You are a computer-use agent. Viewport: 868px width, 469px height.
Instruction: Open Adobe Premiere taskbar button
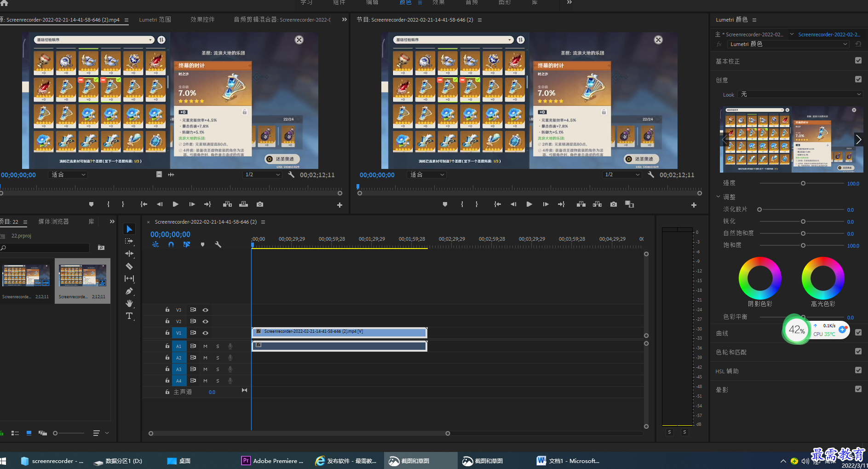(x=272, y=461)
